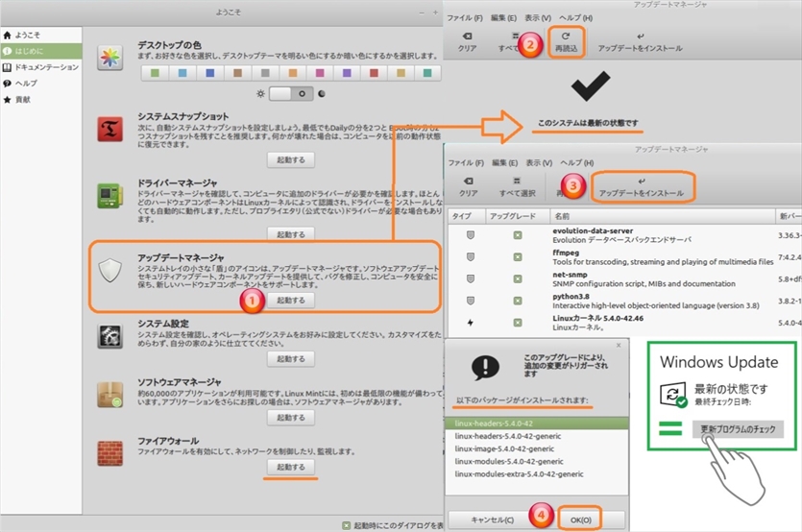Viewport: 802px width, 532px height.
Task: Select linux-image-5.4.0-42-generic in the package list
Action: (537, 448)
